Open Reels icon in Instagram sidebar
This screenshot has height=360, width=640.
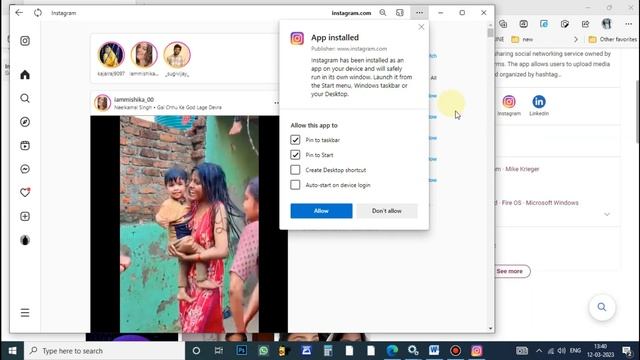tap(25, 146)
